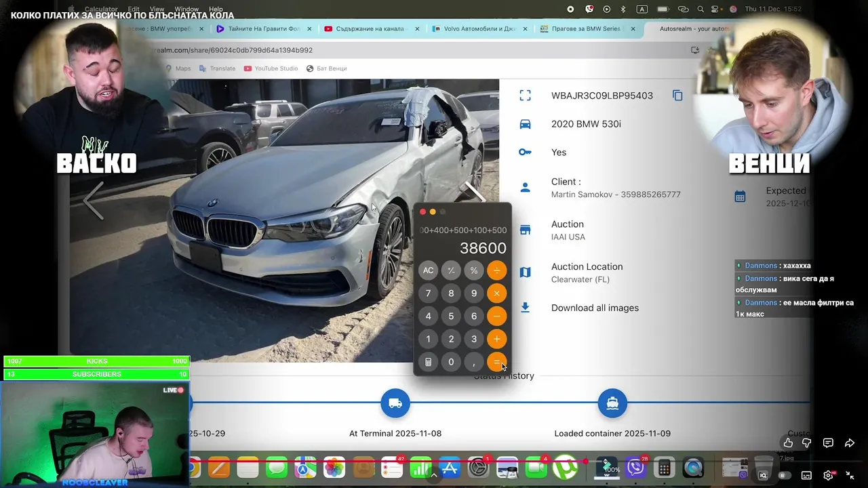The image size is (868, 488).
Task: Click the equals key on Calculator
Action: tap(497, 362)
